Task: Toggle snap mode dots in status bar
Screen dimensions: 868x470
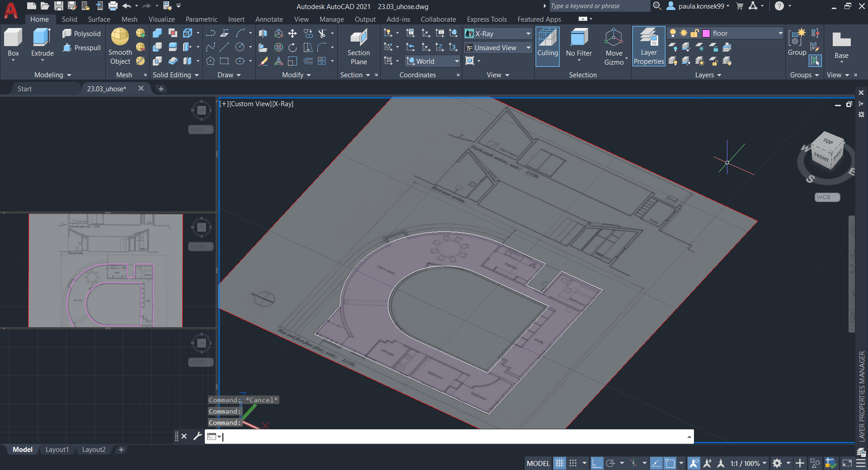Action: pos(573,463)
